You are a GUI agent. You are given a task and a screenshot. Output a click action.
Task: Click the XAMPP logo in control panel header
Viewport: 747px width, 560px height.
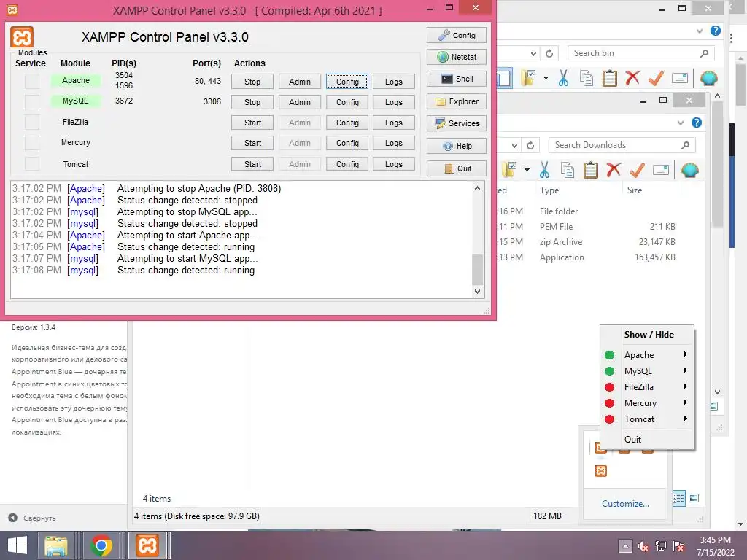coord(22,37)
